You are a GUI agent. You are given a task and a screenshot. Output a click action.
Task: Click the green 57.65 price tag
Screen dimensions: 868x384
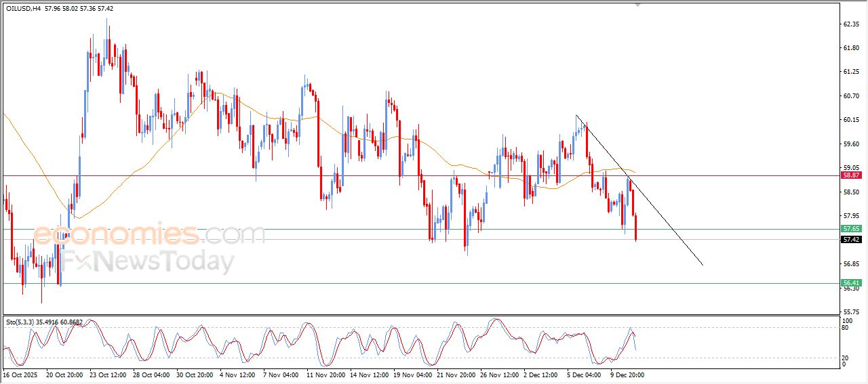point(851,229)
